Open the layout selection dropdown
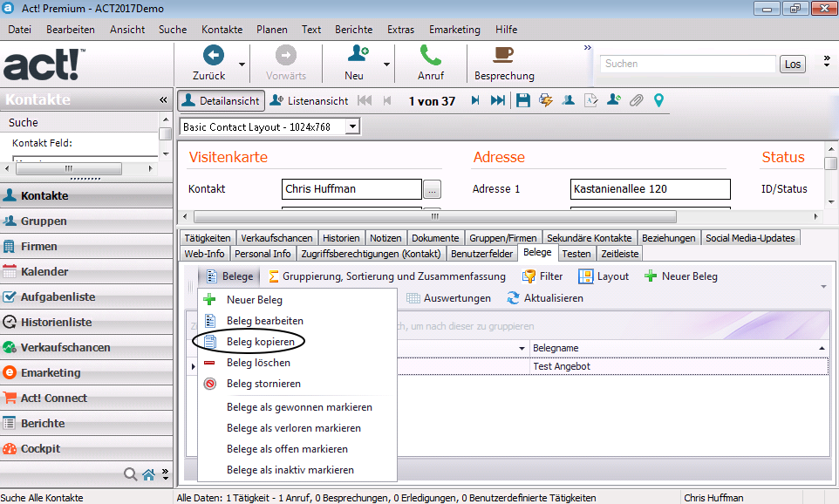The height and width of the screenshot is (504, 839). point(352,126)
